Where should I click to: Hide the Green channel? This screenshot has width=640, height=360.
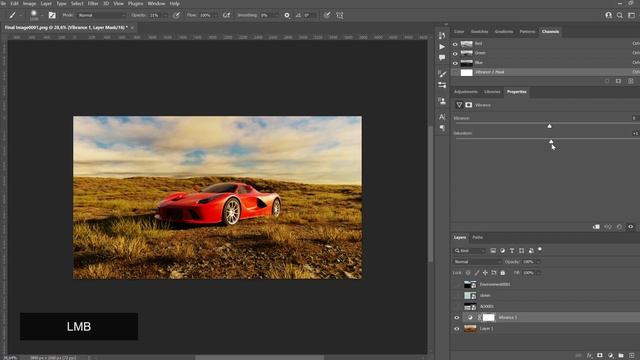click(455, 53)
